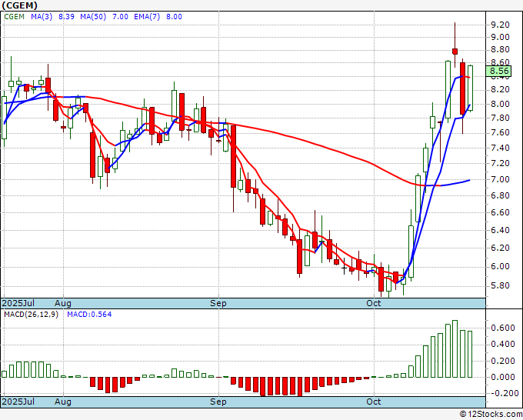523x420 pixels.
Task: Click the 6.40 price axis label
Action: [500, 230]
